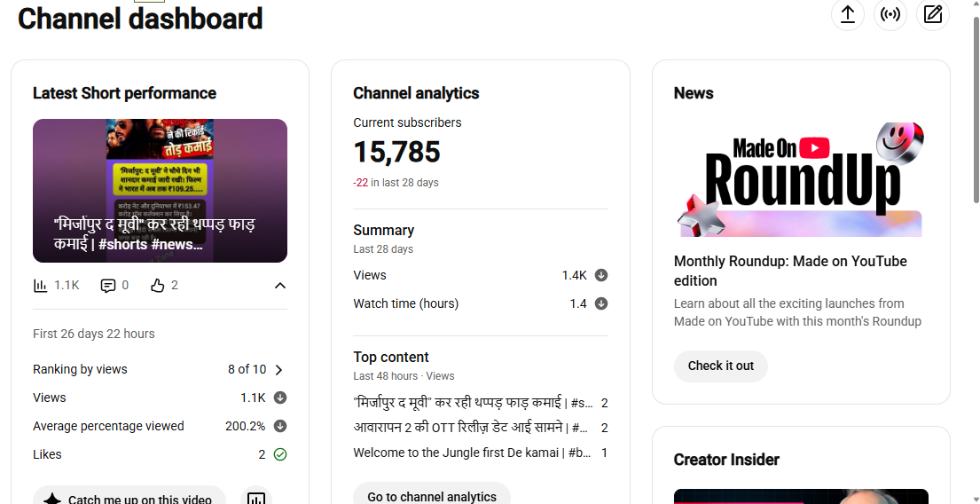Click the down arrow beside Views 1.1K
The height and width of the screenshot is (504, 980).
coord(280,398)
